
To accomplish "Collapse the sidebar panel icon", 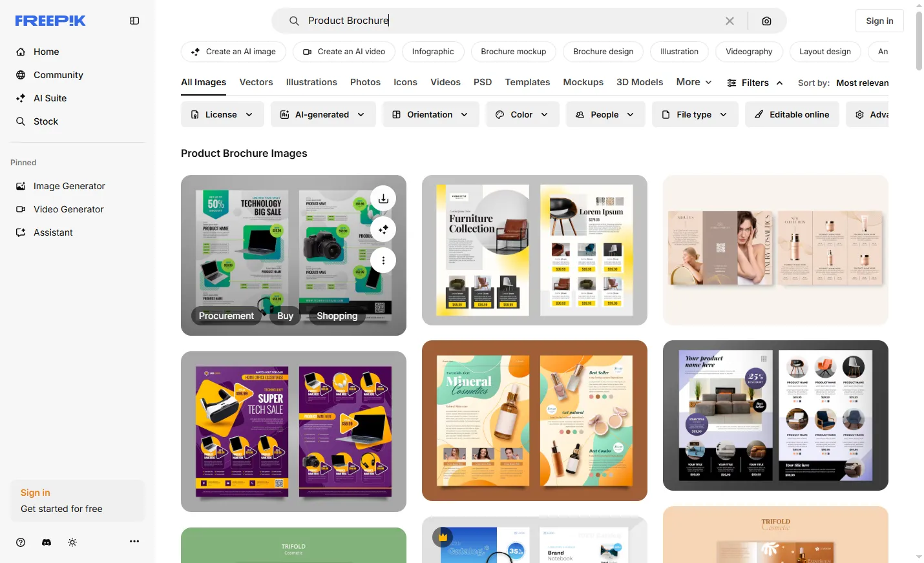I will pyautogui.click(x=134, y=21).
